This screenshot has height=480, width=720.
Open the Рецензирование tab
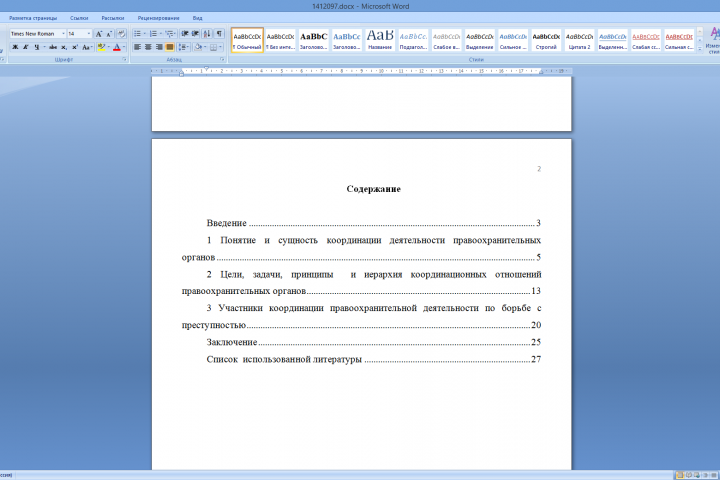click(x=158, y=18)
